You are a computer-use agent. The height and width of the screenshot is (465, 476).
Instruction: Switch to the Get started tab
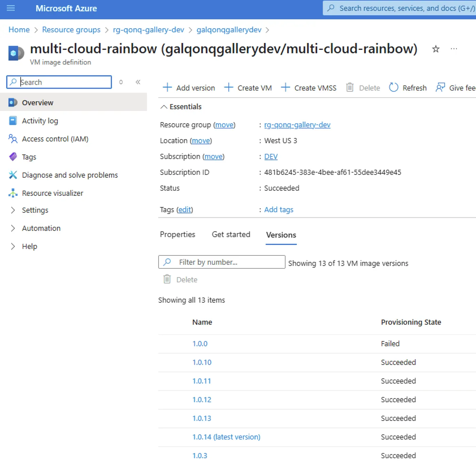pyautogui.click(x=231, y=234)
